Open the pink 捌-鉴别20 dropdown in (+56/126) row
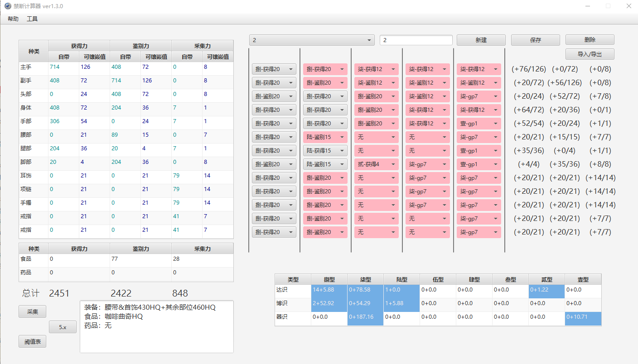The image size is (638, 364). click(x=325, y=82)
